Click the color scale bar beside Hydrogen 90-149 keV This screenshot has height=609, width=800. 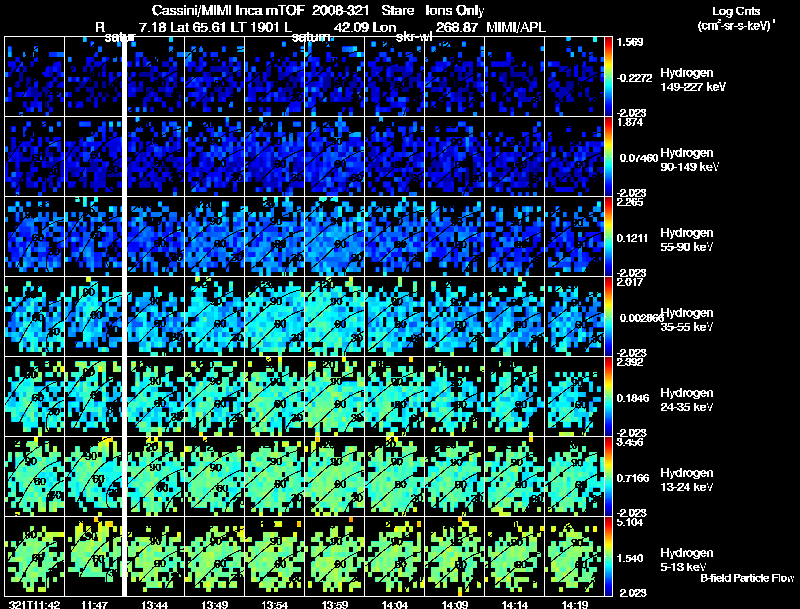point(608,157)
